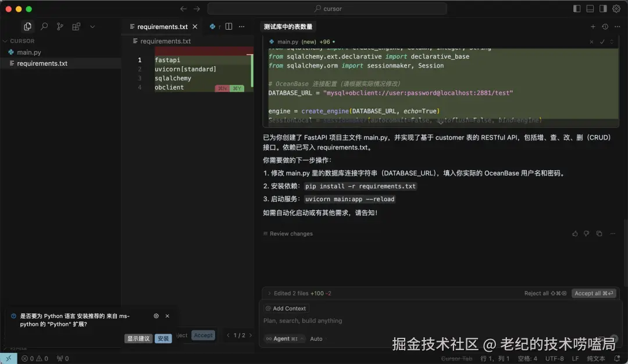Open the Extensions view icon
628x364 pixels.
point(76,26)
